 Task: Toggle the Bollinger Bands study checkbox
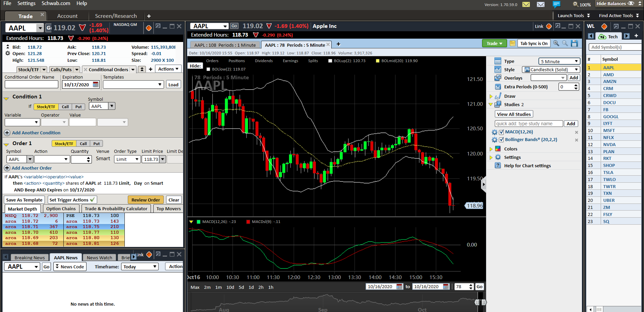[501, 140]
